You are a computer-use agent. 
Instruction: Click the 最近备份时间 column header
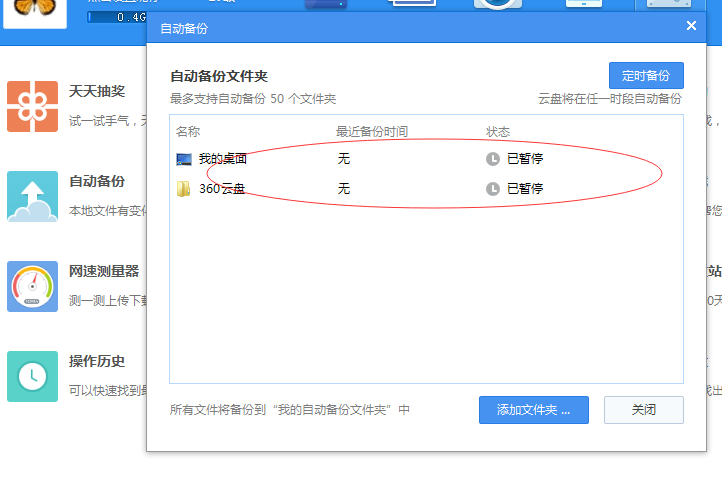click(x=372, y=132)
